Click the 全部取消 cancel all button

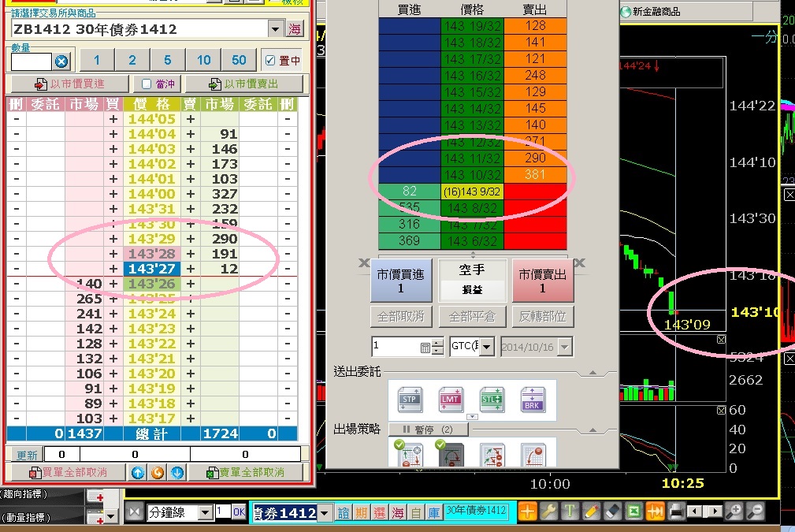click(x=400, y=317)
